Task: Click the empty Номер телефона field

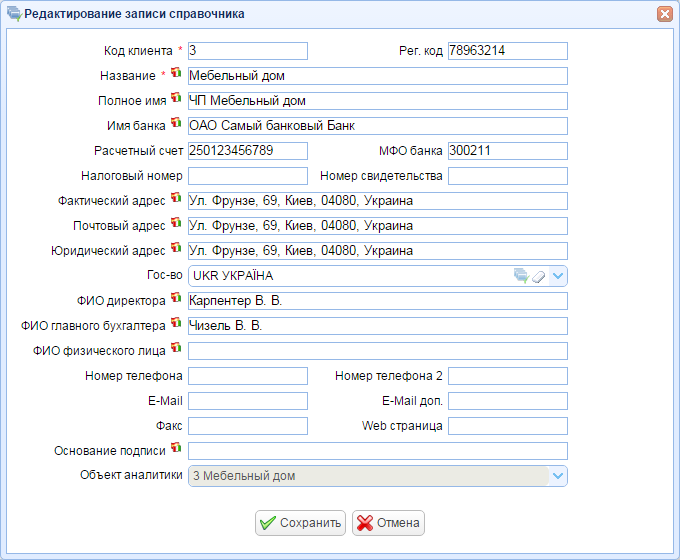Action: click(248, 376)
